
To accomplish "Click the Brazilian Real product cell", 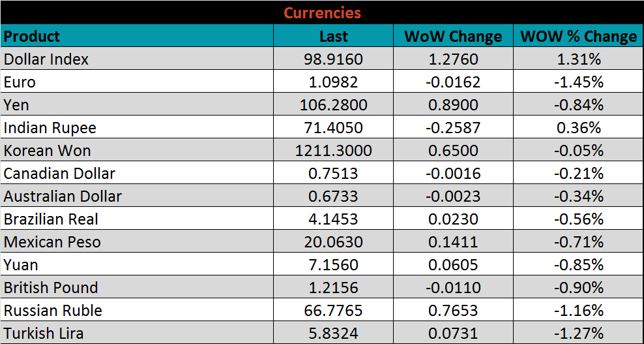I will tap(51, 219).
